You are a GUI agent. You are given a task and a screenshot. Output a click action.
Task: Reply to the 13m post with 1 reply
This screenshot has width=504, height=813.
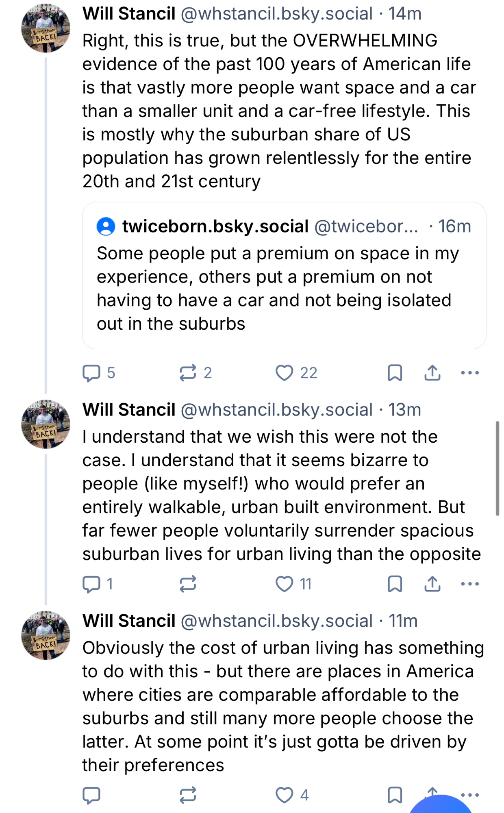point(91,584)
